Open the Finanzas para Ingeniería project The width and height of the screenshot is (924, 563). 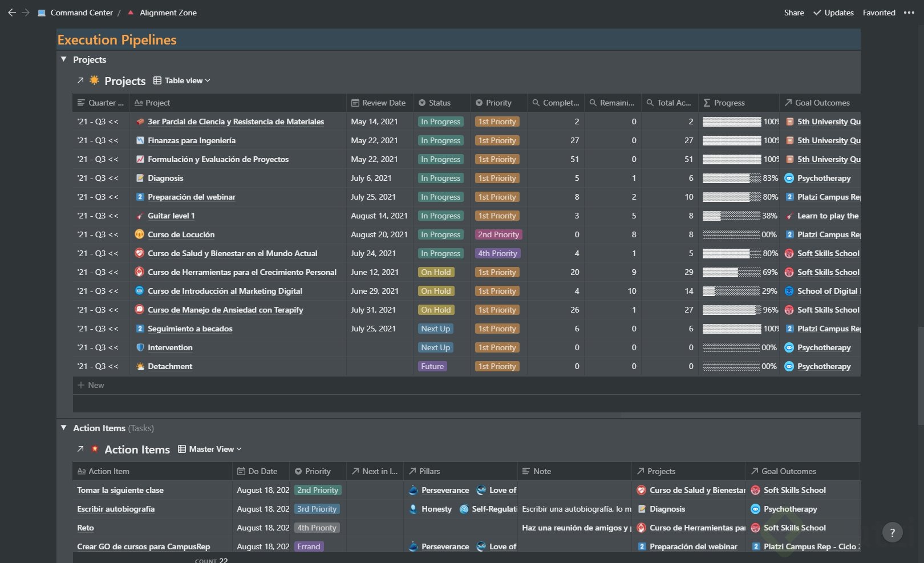click(x=191, y=140)
